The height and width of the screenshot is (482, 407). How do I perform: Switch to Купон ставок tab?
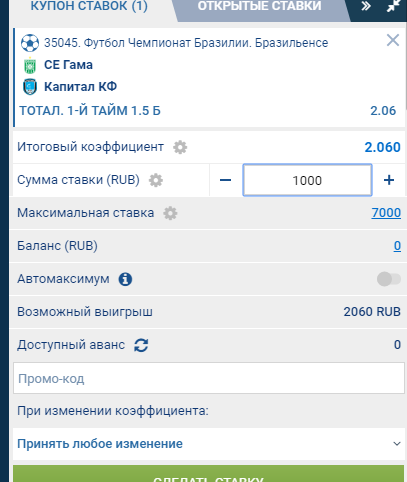pyautogui.click(x=89, y=6)
